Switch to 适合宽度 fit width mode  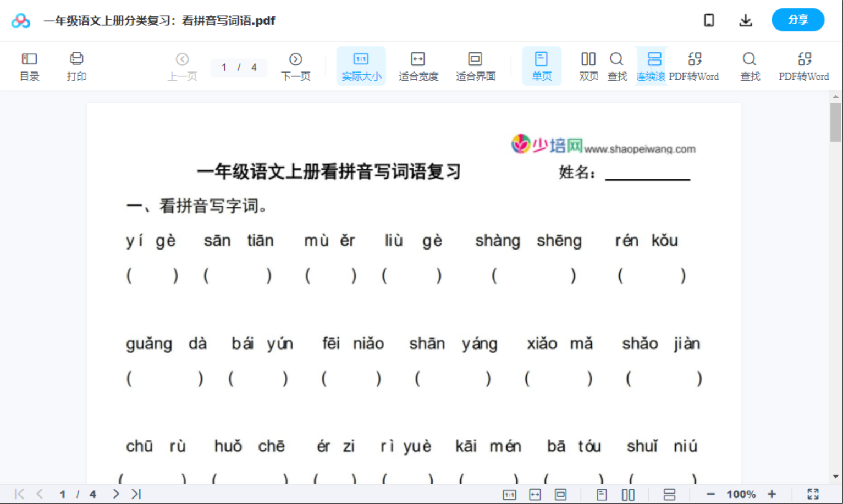(x=418, y=65)
